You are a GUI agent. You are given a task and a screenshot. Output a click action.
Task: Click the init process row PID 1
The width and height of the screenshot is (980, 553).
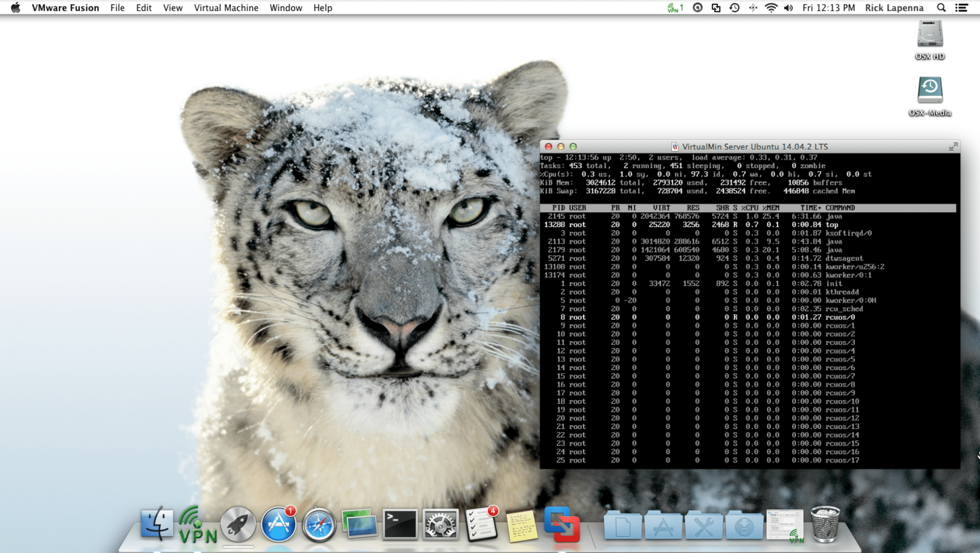tap(748, 283)
